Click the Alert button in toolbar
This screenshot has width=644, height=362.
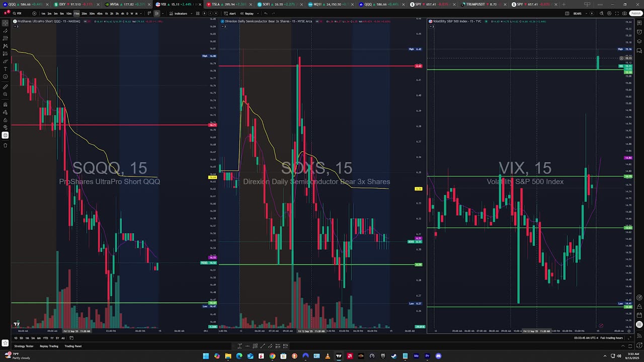click(x=230, y=14)
